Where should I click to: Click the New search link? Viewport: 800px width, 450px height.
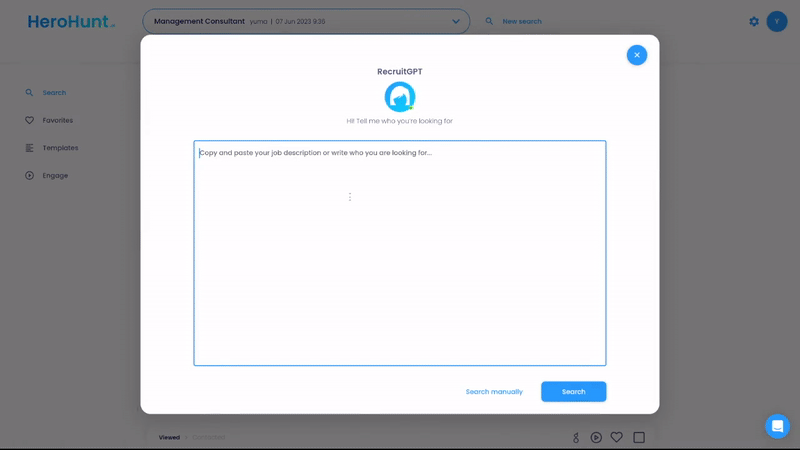click(522, 21)
